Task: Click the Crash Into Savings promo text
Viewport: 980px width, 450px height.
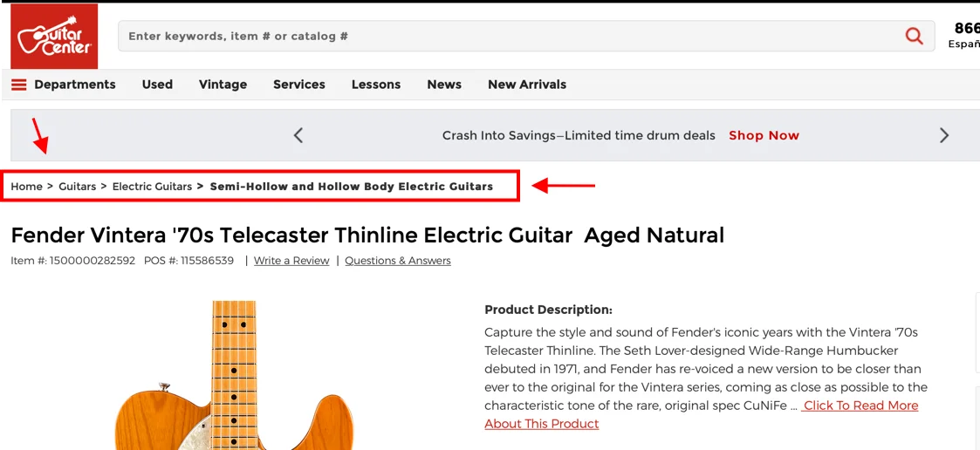Action: [579, 136]
